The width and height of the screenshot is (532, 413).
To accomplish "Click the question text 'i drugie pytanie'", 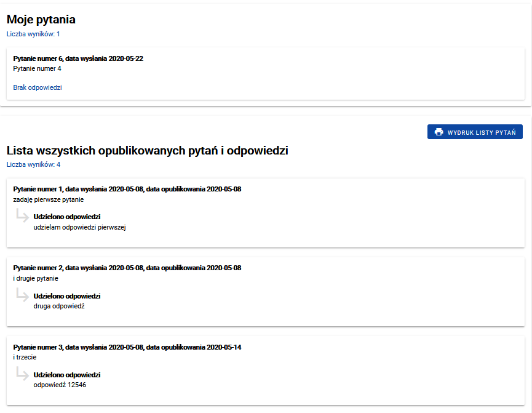I will [36, 278].
